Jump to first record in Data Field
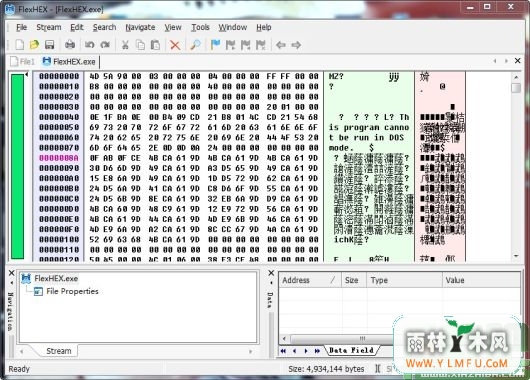The height and width of the screenshot is (380, 530). (x=283, y=351)
